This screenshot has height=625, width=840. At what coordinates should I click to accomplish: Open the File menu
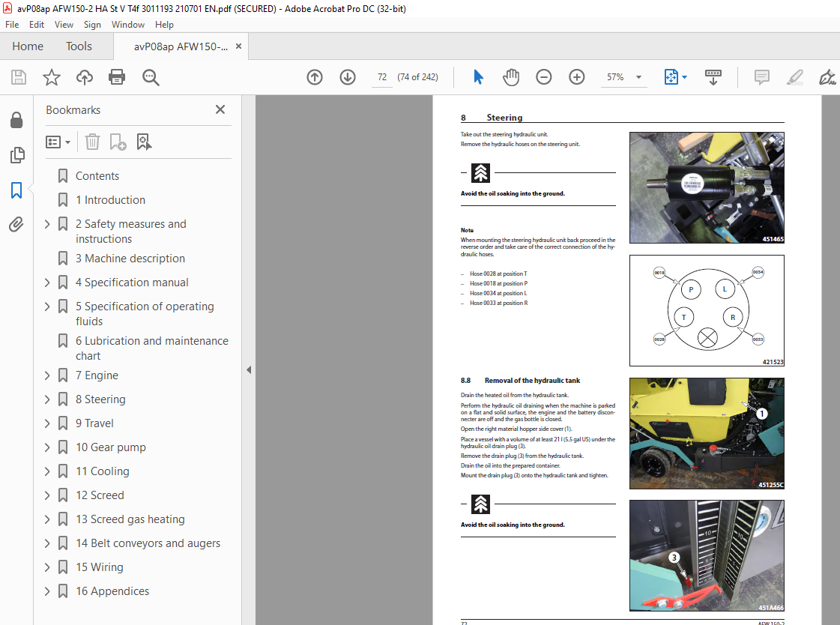coord(12,25)
